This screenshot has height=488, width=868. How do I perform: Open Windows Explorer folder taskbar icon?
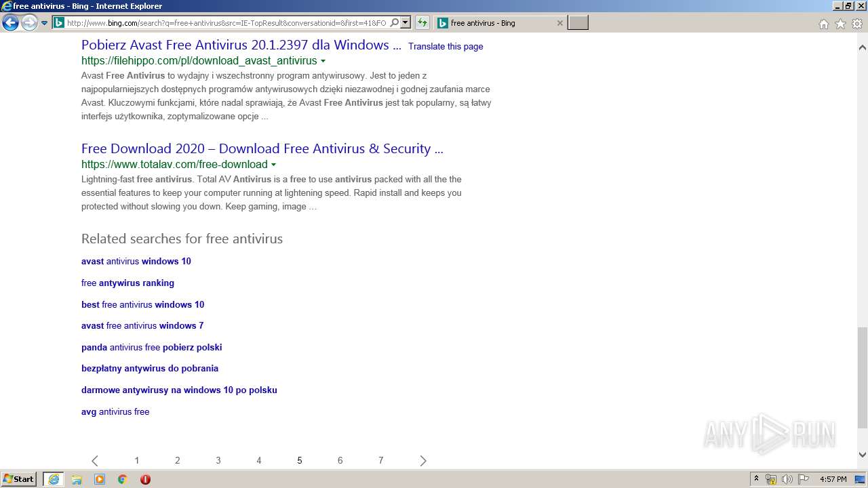[x=77, y=479]
